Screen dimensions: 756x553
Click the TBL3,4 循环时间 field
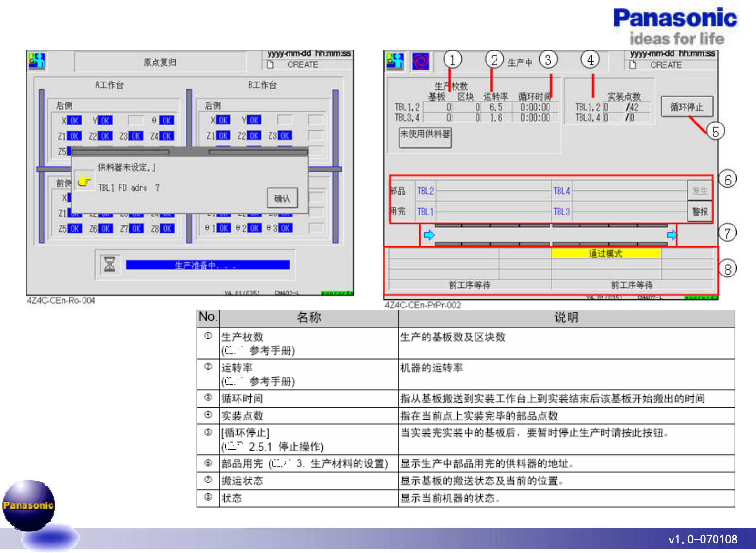535,118
